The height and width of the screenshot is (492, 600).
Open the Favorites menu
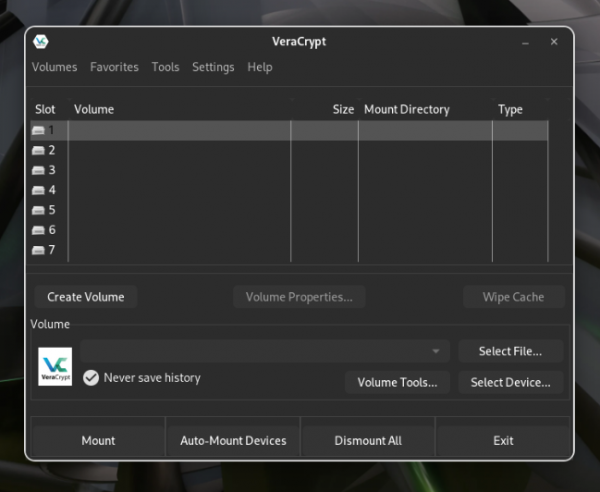(x=114, y=67)
